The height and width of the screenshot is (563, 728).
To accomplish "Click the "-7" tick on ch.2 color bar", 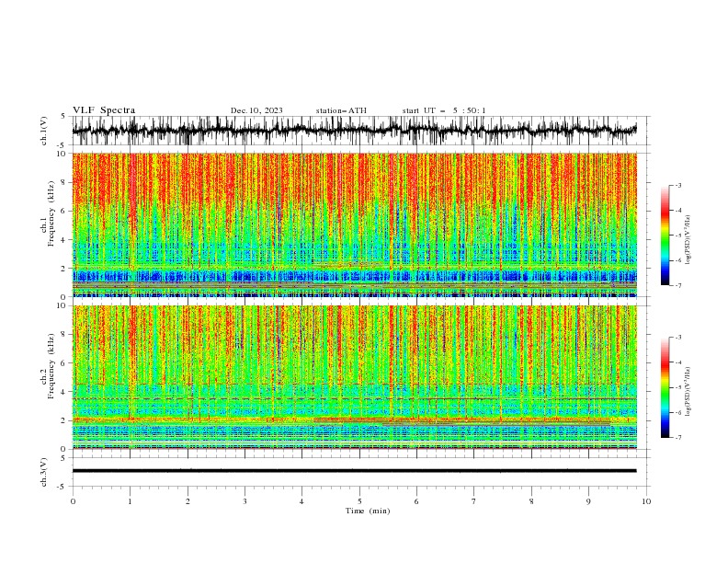I will (x=678, y=437).
